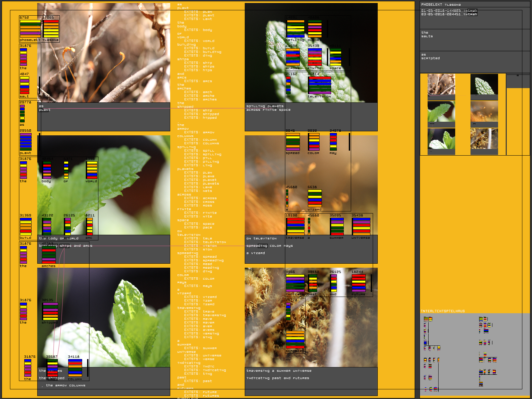532x399 pixels.
Task: Select 'EXISTS: wizard' list entry
Action: 200,297
